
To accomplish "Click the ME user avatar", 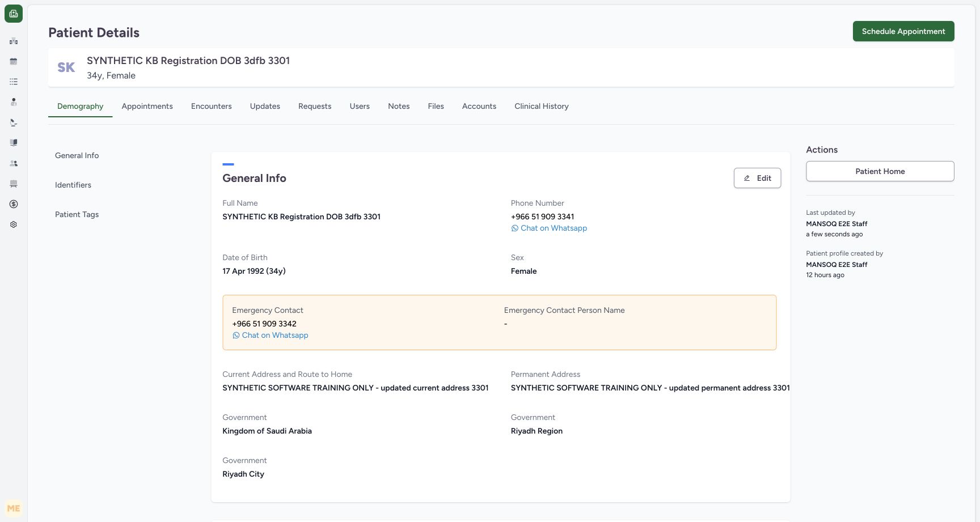I will pos(14,508).
